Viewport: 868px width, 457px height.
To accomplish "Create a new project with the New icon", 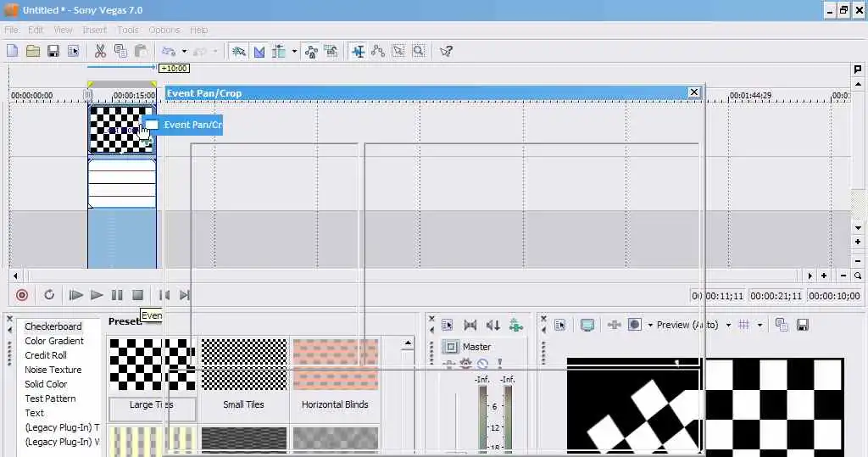I will point(12,52).
